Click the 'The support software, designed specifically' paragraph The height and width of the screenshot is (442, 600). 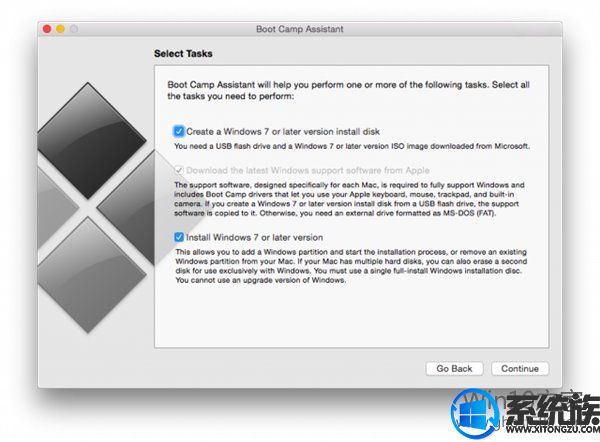coord(349,199)
